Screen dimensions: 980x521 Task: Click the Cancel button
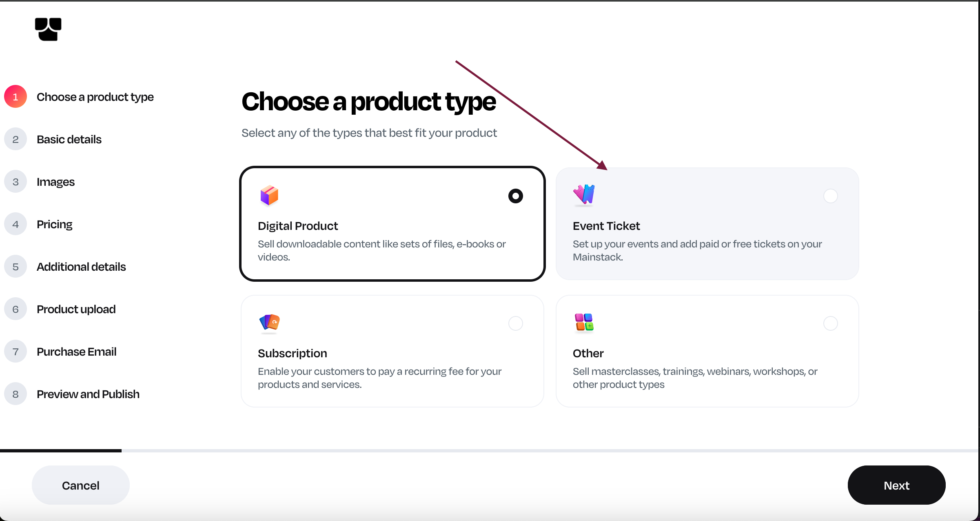click(x=81, y=485)
